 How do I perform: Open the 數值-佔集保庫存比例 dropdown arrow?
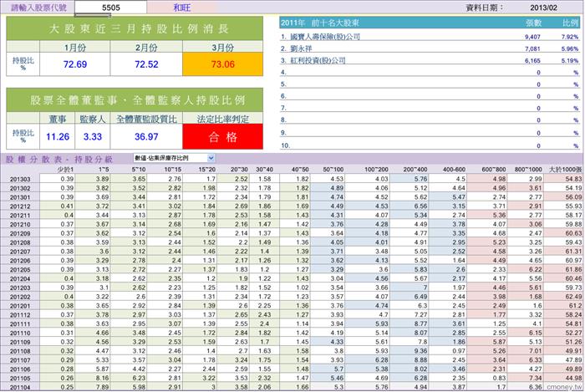(x=211, y=158)
